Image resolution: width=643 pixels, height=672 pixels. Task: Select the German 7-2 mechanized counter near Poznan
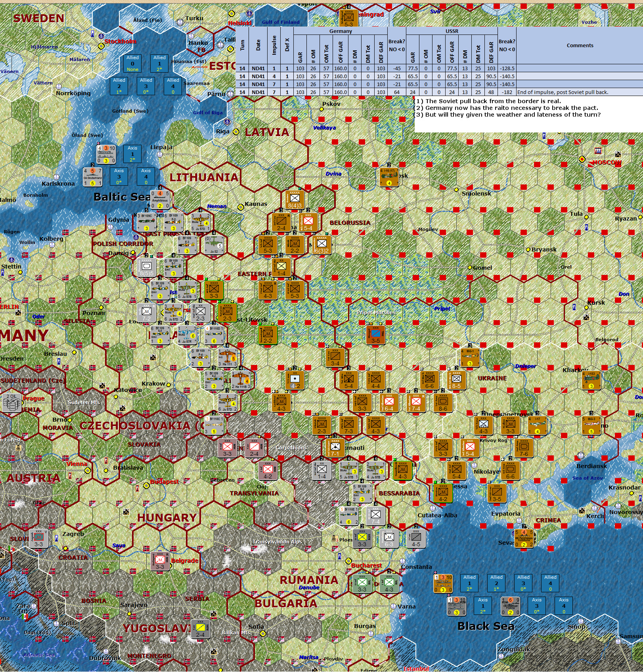point(146,313)
